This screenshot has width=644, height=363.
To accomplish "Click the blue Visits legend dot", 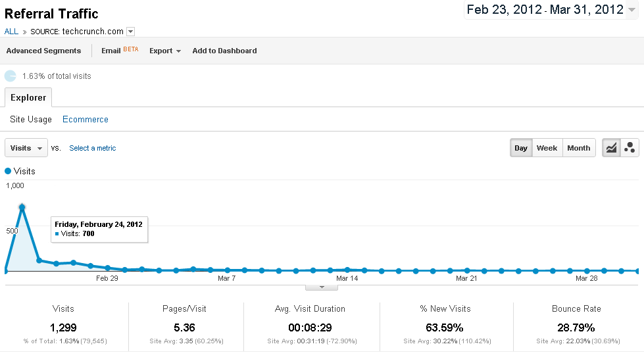I will (x=8, y=171).
